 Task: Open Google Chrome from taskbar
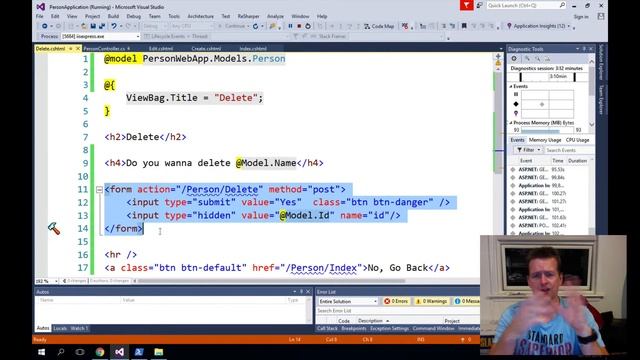point(100,352)
